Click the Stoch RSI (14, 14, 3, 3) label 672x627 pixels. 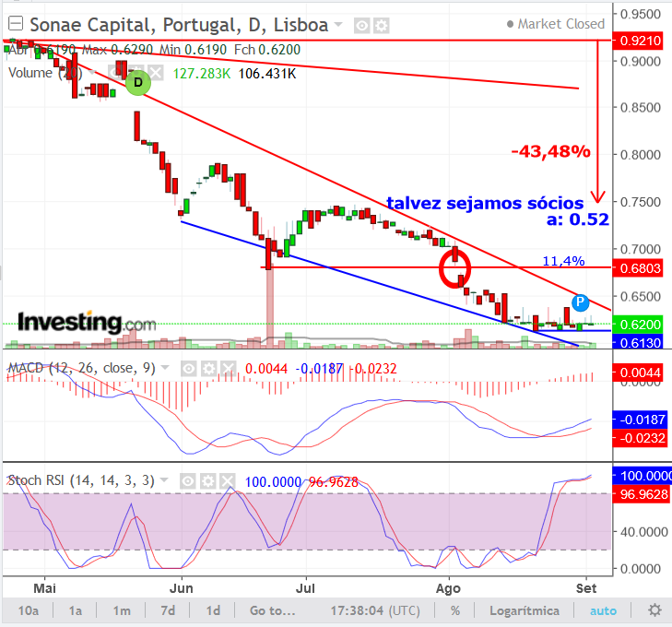tap(81, 480)
